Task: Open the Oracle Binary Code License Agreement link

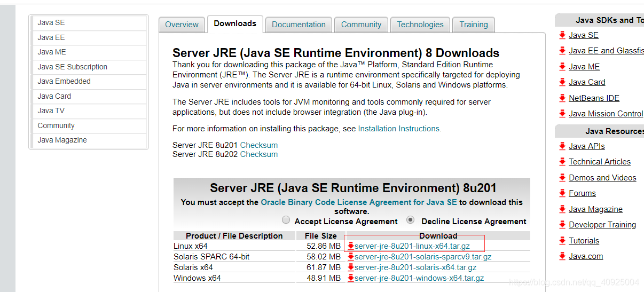Action: tap(359, 202)
